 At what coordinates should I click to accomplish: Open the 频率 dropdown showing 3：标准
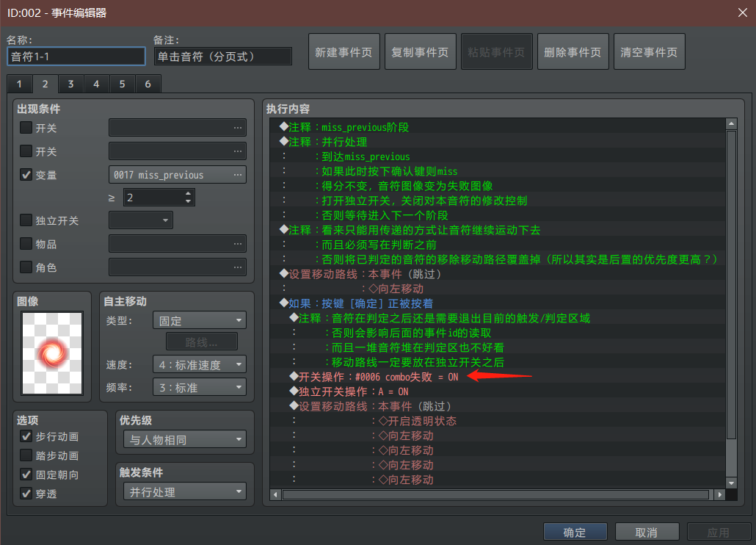click(200, 387)
